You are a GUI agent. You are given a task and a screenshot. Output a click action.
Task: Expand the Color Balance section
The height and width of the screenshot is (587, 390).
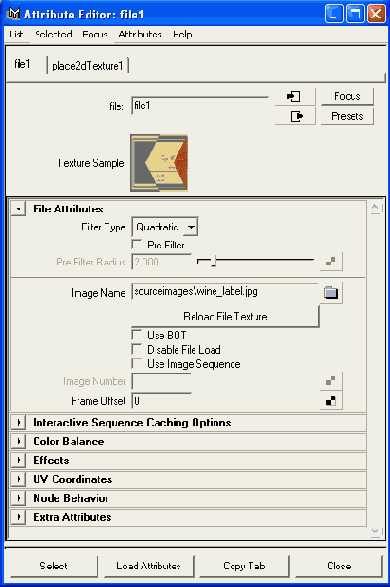point(18,441)
